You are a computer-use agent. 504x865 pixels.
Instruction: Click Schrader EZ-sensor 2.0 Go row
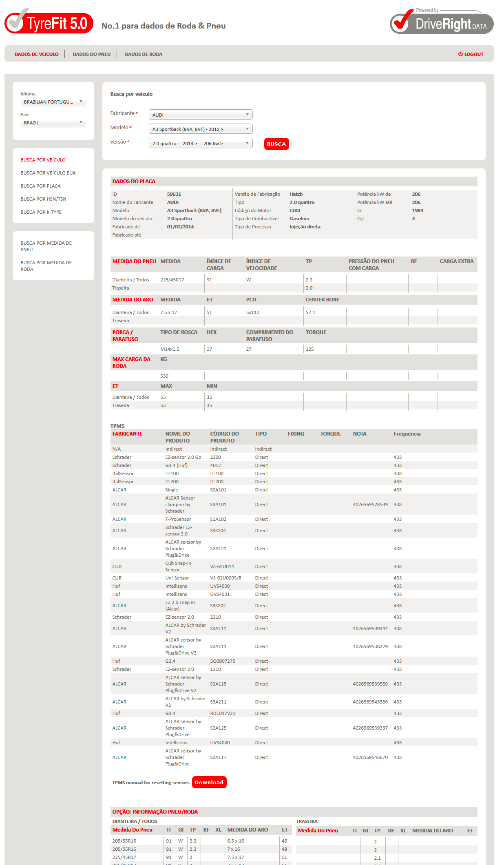(294, 457)
